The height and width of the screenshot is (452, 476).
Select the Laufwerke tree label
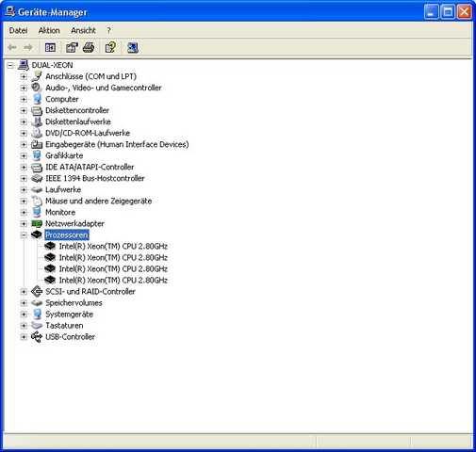63,189
